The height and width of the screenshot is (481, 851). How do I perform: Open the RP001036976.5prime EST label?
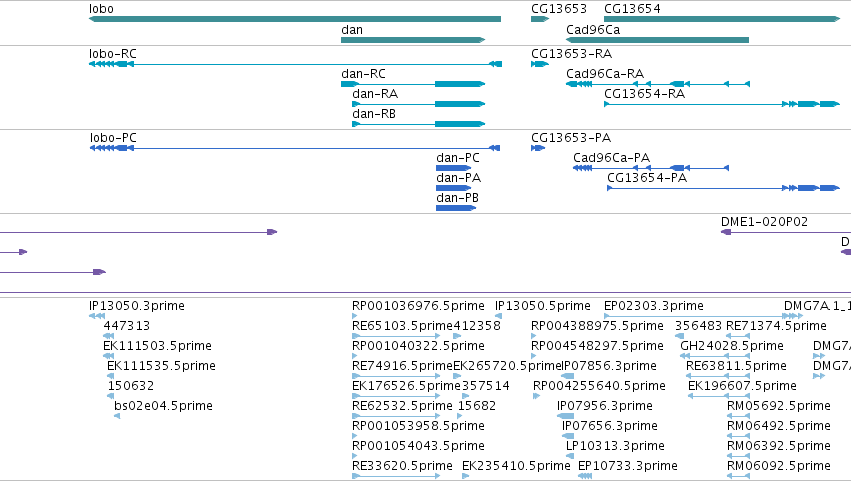418,306
